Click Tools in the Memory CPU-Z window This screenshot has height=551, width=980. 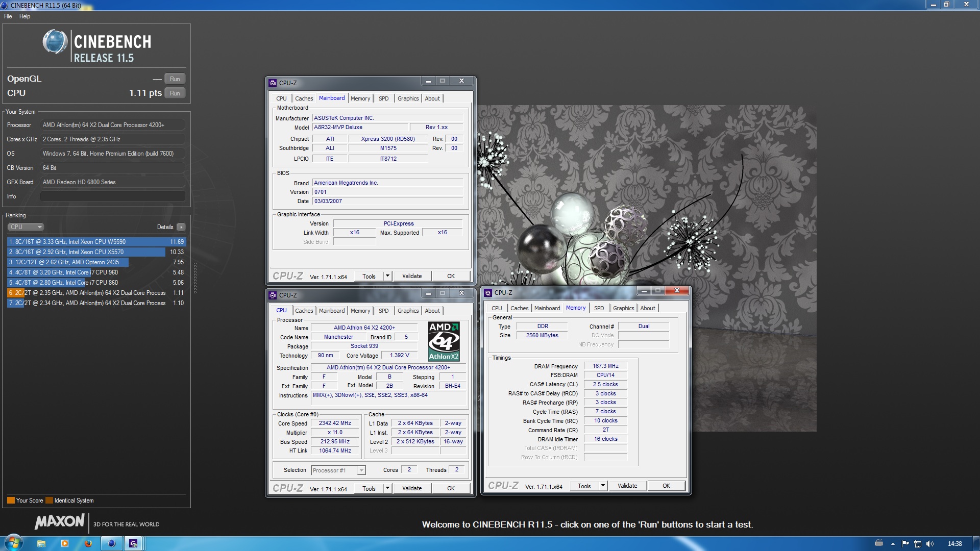(584, 486)
